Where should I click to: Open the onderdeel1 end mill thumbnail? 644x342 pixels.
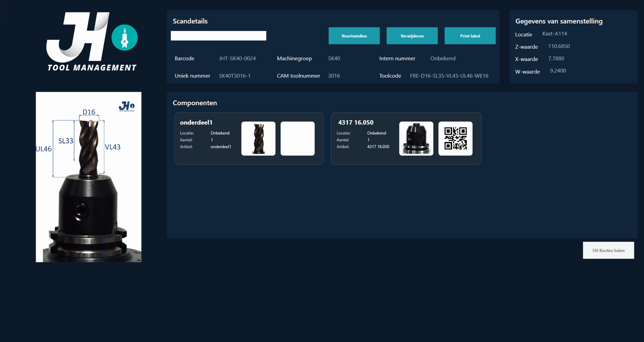click(258, 138)
